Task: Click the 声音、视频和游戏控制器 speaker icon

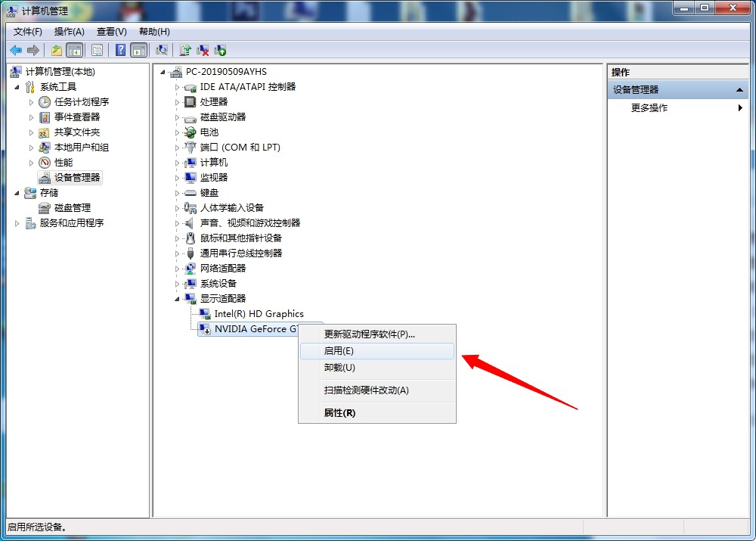Action: coord(190,223)
